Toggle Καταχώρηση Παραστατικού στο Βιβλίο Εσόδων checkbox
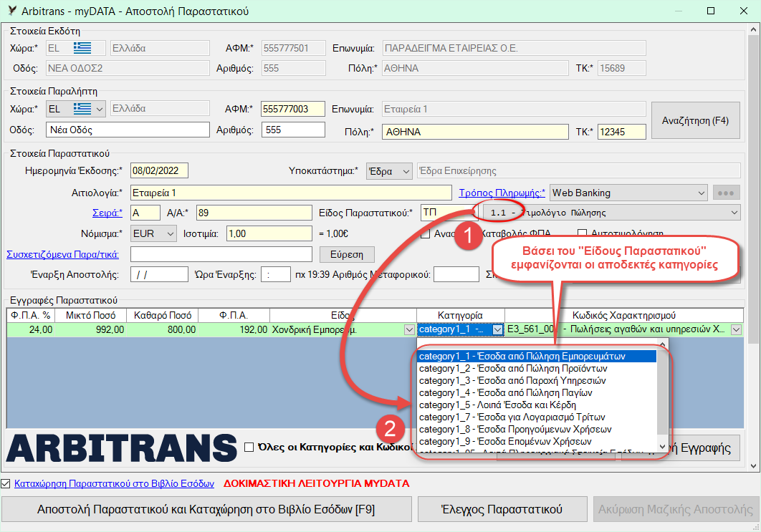The height and width of the screenshot is (532, 761). (x=5, y=483)
